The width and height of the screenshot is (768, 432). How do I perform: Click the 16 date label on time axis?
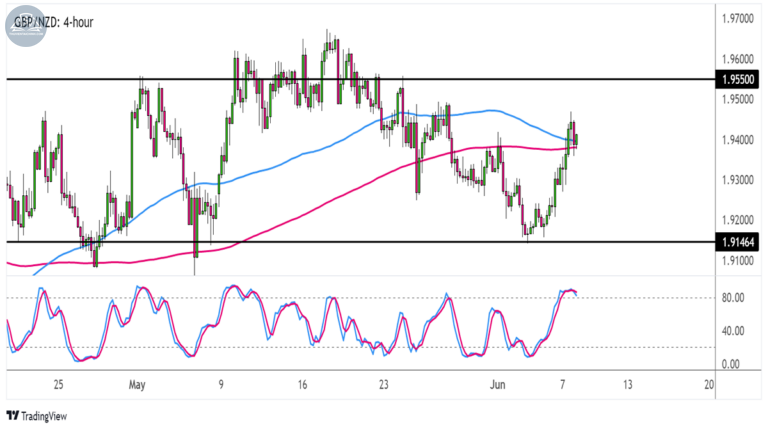point(302,384)
